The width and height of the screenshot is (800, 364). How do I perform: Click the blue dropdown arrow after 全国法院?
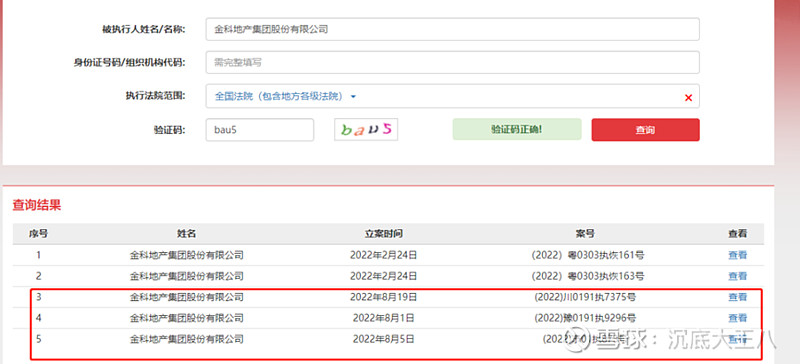pyautogui.click(x=353, y=96)
